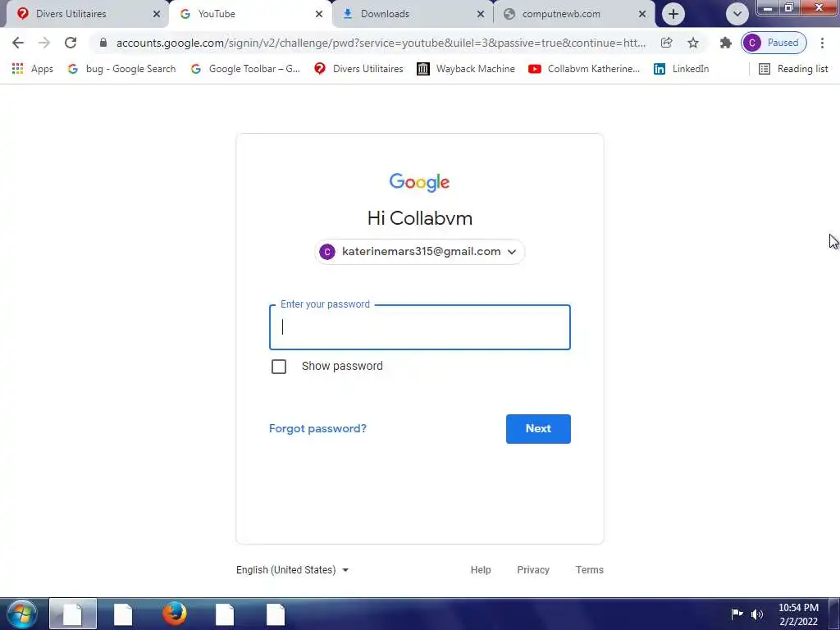The height and width of the screenshot is (630, 840).
Task: Expand the katerinemars315@gmail.com account switcher
Action: pos(419,252)
